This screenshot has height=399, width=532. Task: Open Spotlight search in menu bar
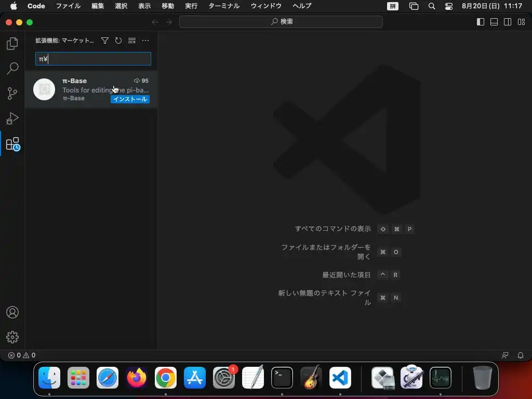pos(432,6)
